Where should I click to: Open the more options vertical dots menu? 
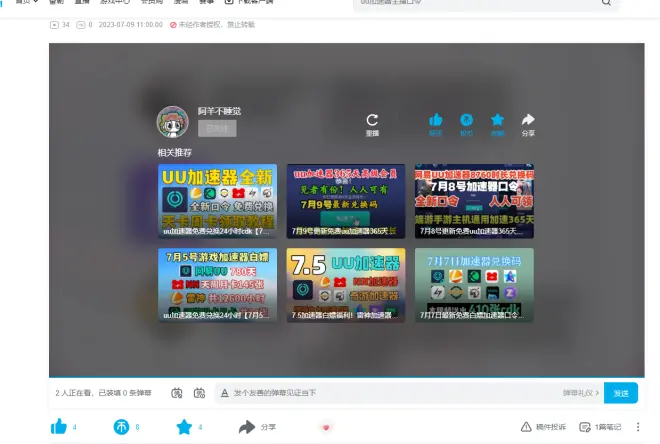[x=638, y=427]
